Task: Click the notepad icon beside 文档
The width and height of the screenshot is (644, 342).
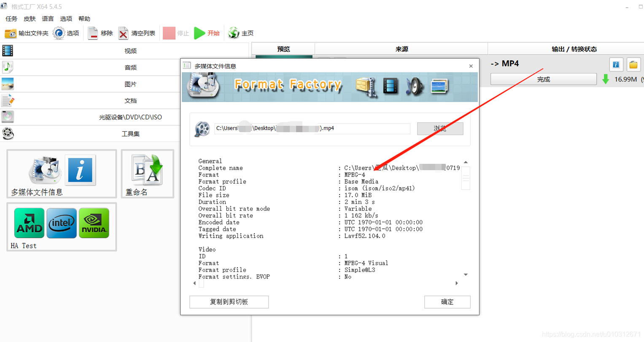Action: (x=8, y=100)
